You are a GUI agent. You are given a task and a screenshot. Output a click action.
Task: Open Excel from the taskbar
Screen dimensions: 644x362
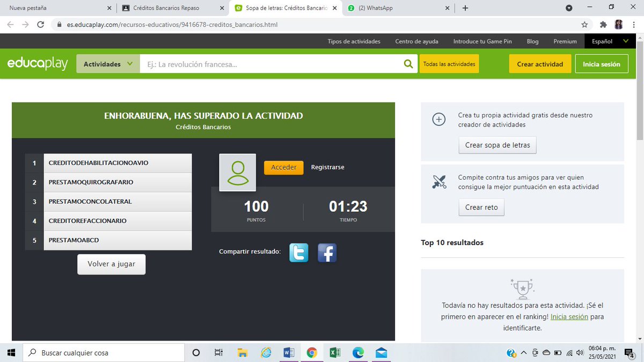(x=335, y=352)
